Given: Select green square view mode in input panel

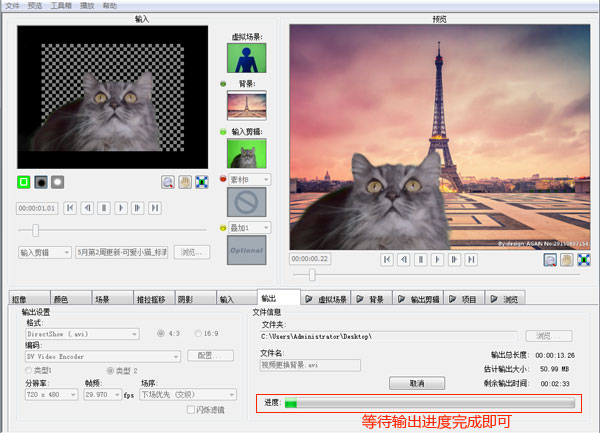Looking at the screenshot, I should [x=24, y=182].
